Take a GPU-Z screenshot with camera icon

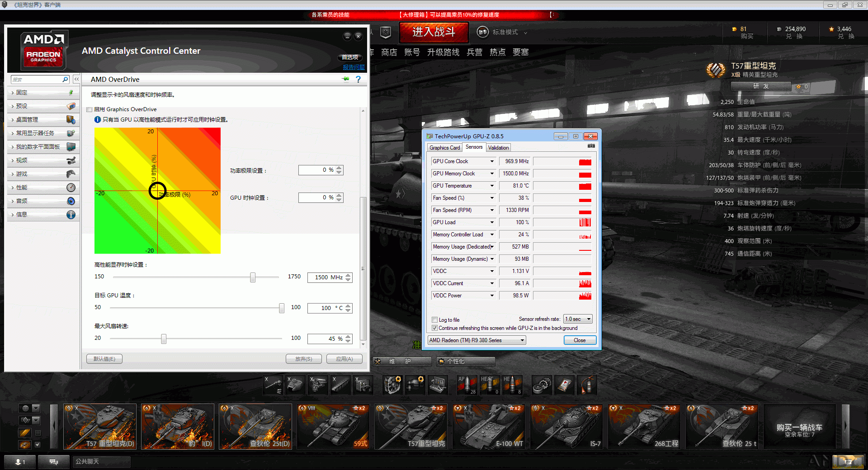pos(591,146)
